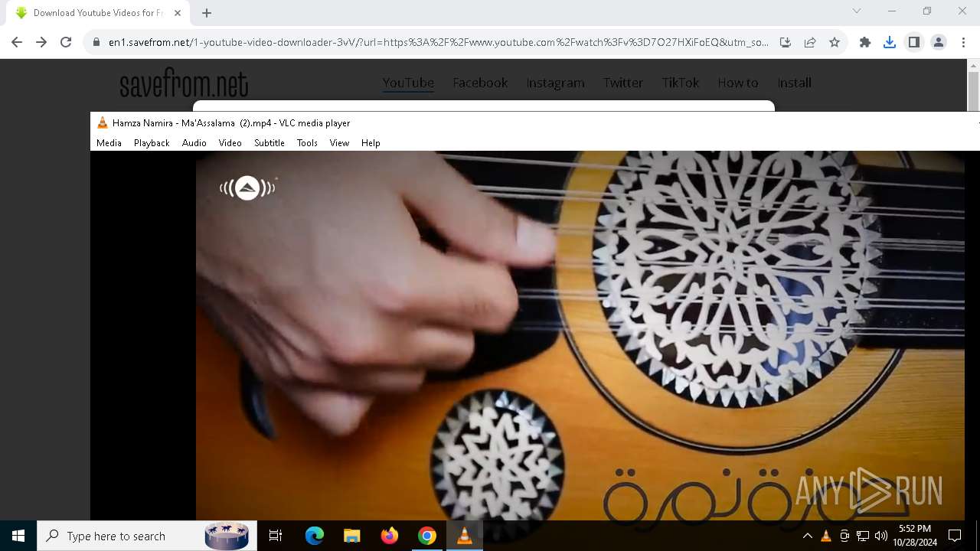Viewport: 980px width, 551px height.
Task: Switch to Chrome on taskbar
Action: click(x=427, y=536)
